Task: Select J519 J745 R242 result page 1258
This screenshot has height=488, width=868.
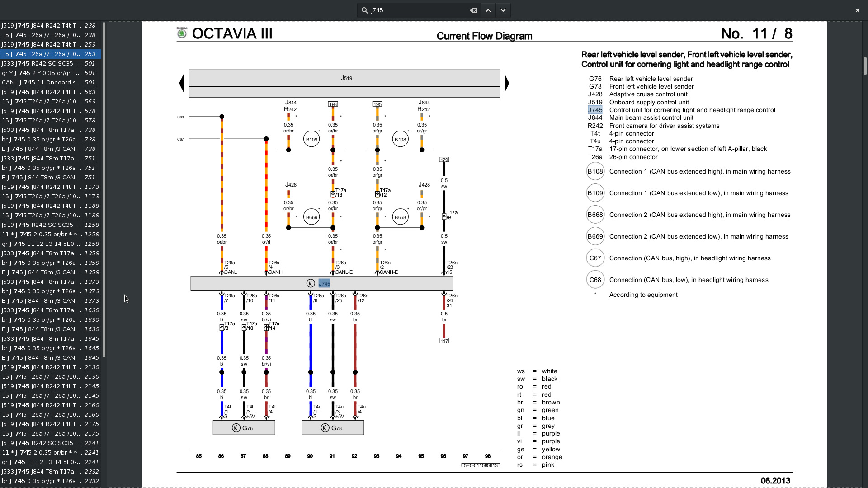Action: (50, 225)
